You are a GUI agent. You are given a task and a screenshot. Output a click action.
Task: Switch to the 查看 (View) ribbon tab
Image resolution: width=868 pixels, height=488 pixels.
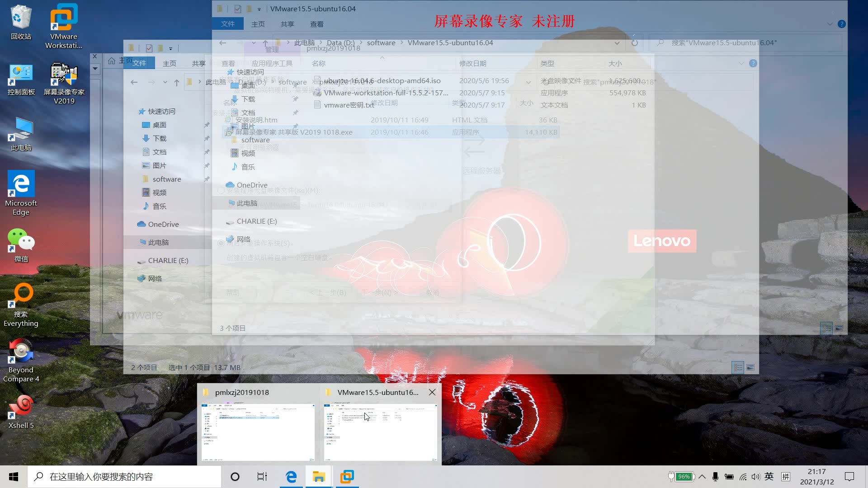(316, 24)
